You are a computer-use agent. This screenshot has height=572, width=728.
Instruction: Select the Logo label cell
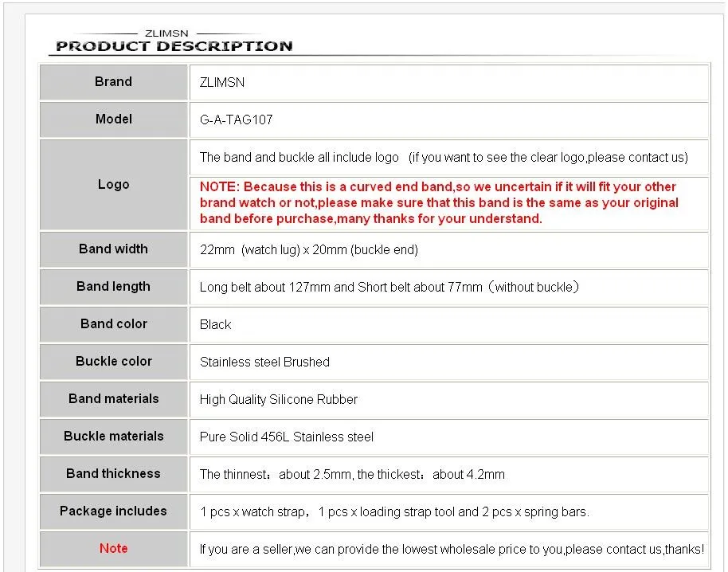(x=113, y=185)
